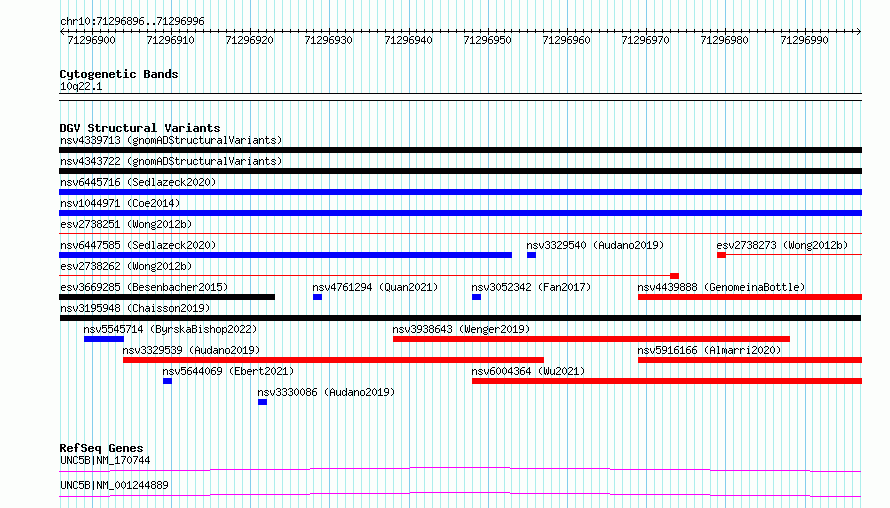Click ruler position 71296930
The image size is (890, 508).
[x=328, y=40]
